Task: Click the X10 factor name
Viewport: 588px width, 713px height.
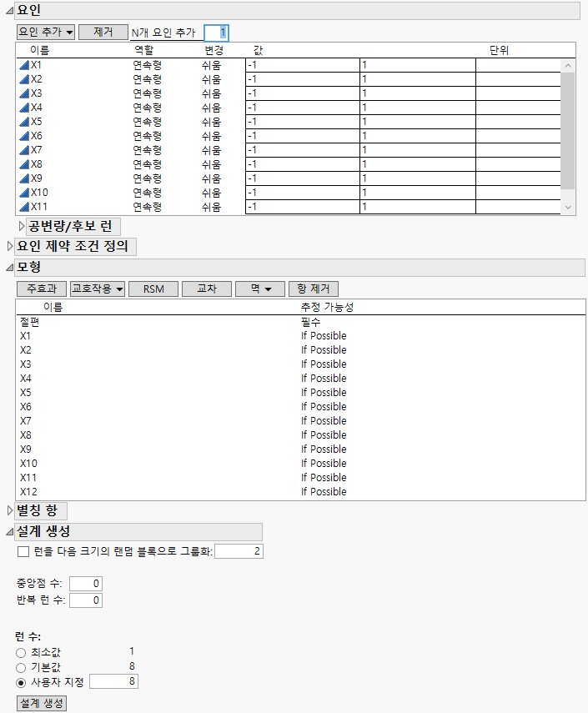Action: [39, 193]
